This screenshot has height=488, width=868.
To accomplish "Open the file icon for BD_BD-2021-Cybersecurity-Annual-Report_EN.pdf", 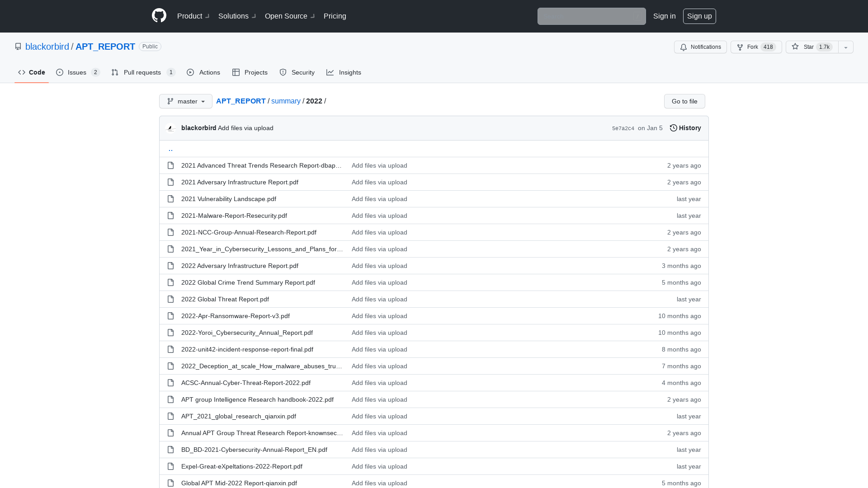I will pos(170,450).
